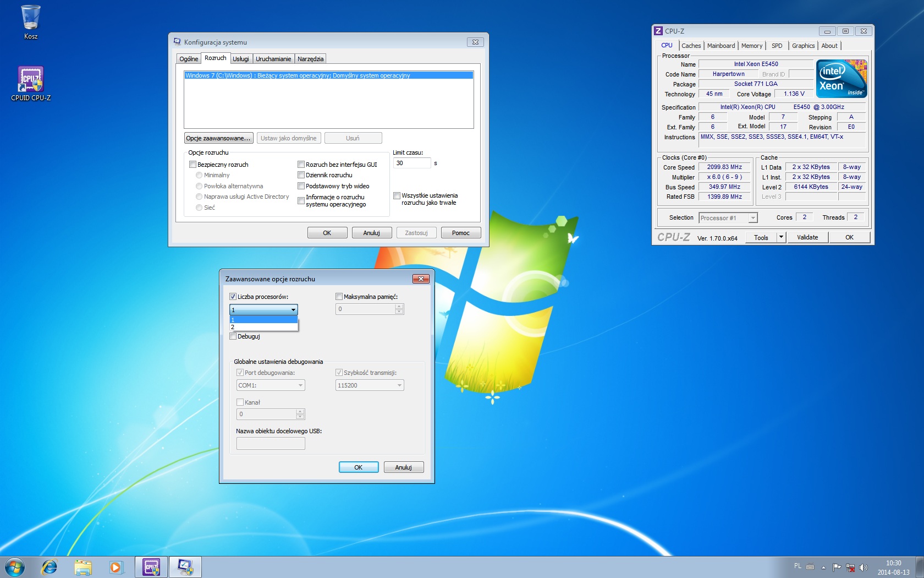Open Windows Explorer folder on taskbar

coord(83,567)
